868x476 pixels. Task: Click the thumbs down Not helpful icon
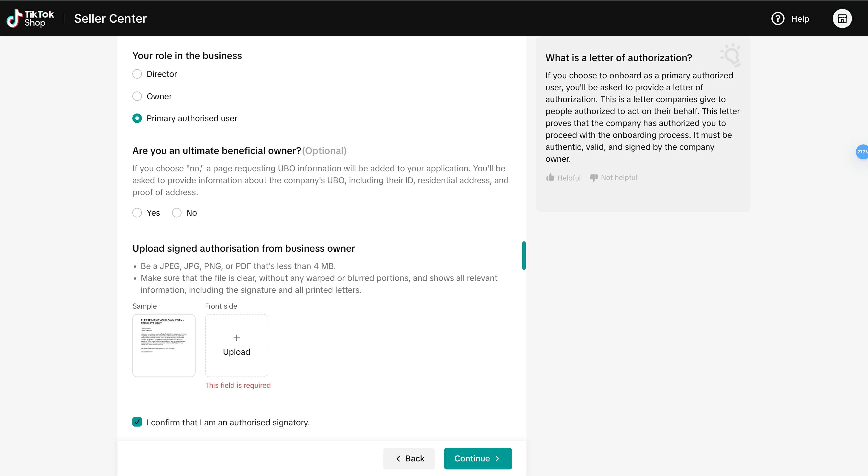tap(593, 178)
